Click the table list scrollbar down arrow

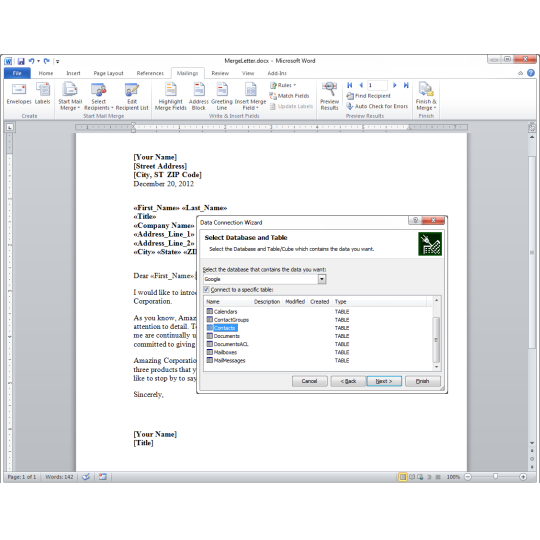(x=436, y=367)
